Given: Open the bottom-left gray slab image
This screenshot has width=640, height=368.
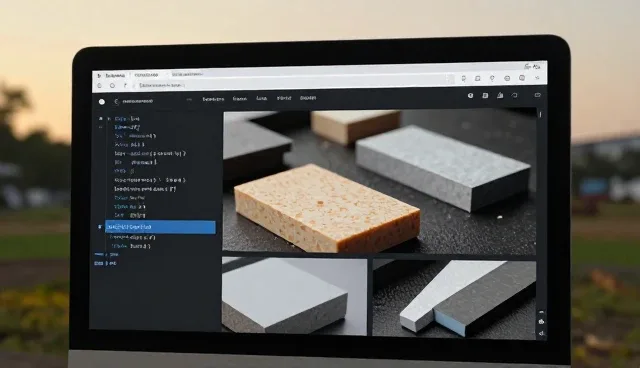Looking at the screenshot, I should tap(294, 297).
